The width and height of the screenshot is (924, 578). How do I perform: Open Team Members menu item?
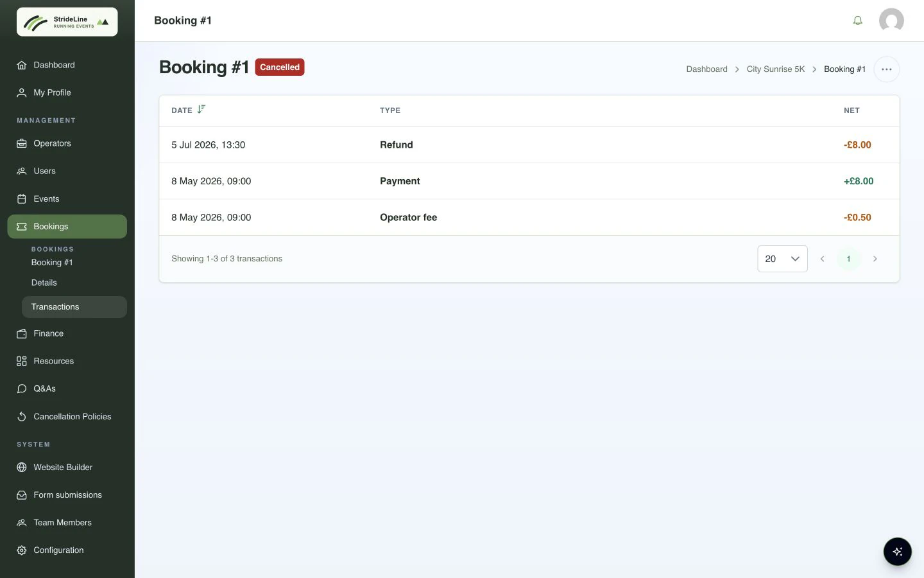(67, 522)
